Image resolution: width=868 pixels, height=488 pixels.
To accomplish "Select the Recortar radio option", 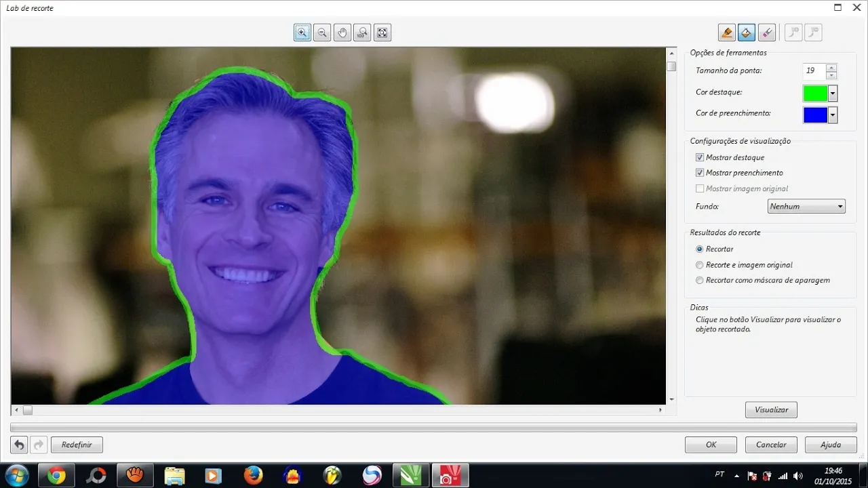I will (700, 249).
